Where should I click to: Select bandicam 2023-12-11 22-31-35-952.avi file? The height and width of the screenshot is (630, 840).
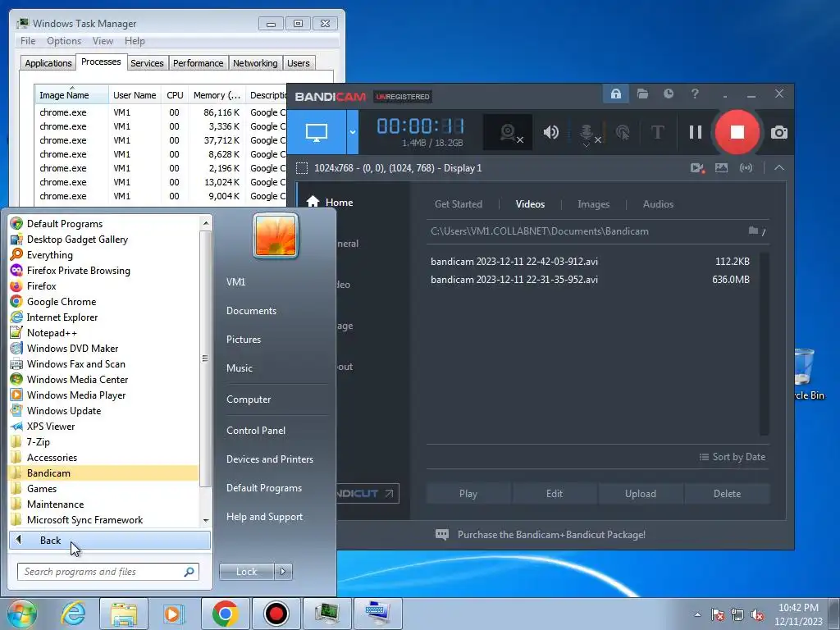point(591,280)
